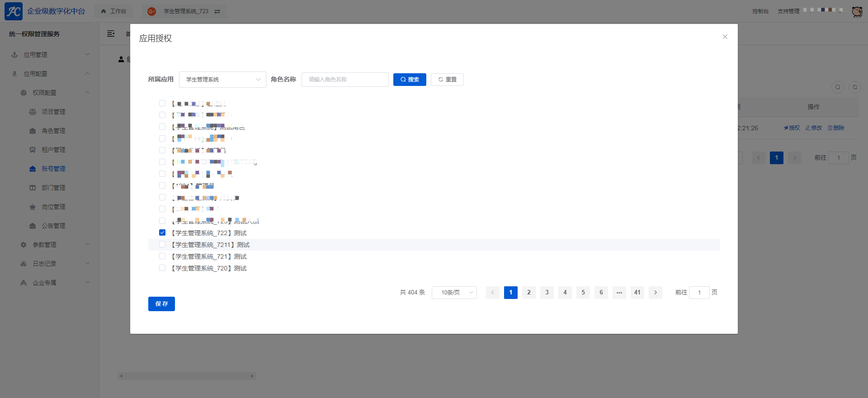Screen dimensions: 868x398
Task: Click the switch icon beside 学生管理系统_723
Action: click(217, 11)
